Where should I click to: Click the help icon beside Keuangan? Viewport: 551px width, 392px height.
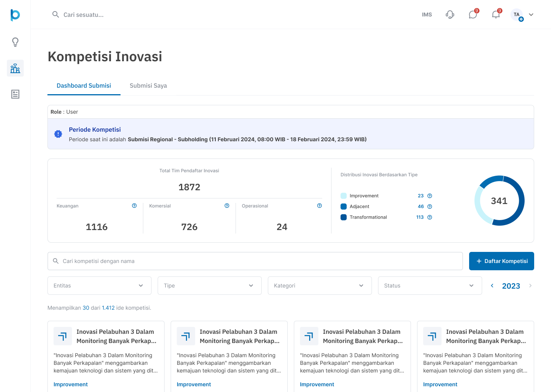click(134, 206)
